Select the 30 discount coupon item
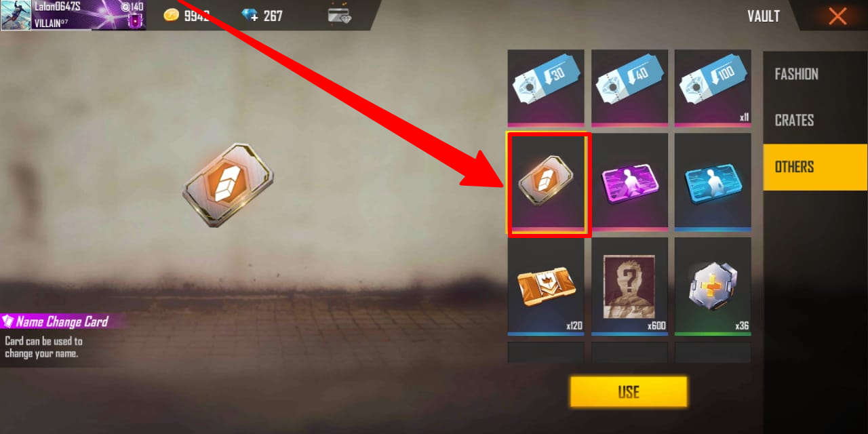The image size is (868, 434). (x=546, y=87)
